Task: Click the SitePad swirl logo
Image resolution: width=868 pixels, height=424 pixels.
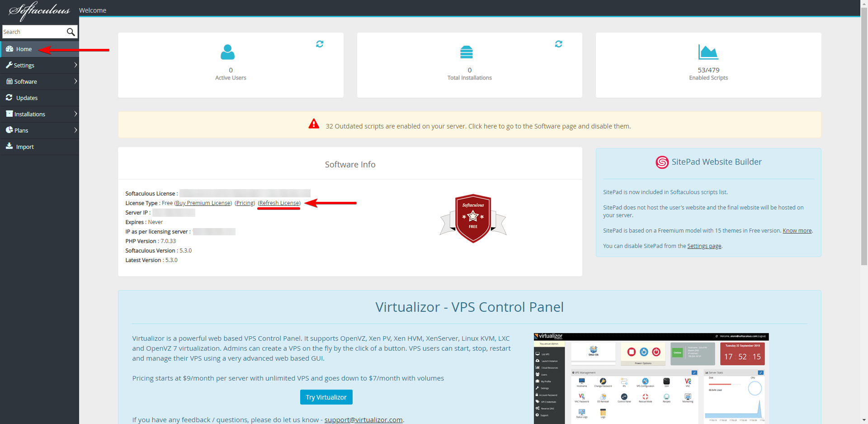Action: pyautogui.click(x=662, y=162)
